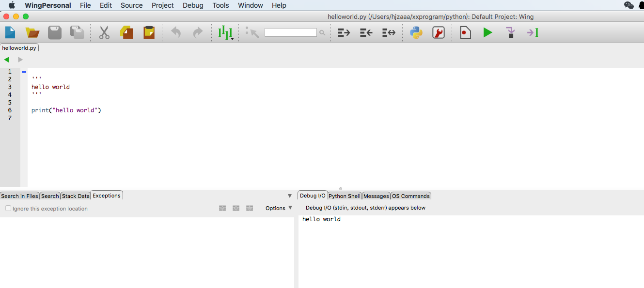
Task: Switch to the OS Commands tab
Action: coord(411,196)
